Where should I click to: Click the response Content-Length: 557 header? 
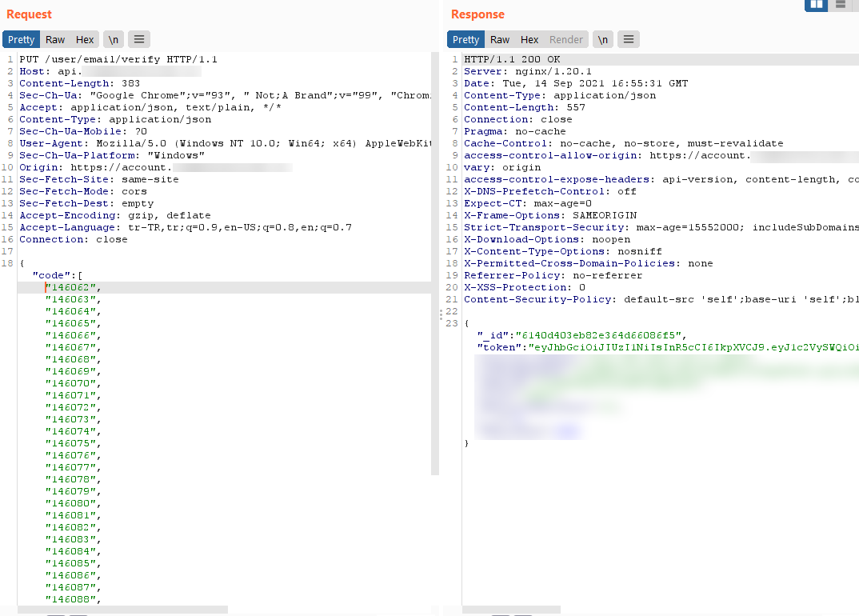point(525,107)
